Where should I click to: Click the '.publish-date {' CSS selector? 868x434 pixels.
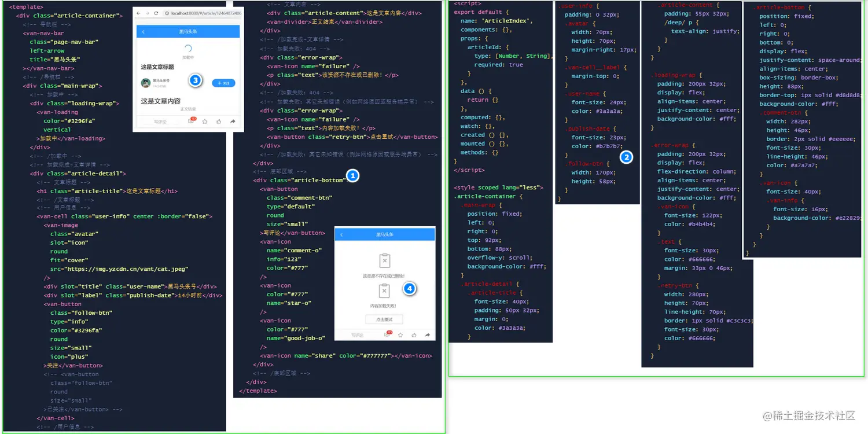590,129
